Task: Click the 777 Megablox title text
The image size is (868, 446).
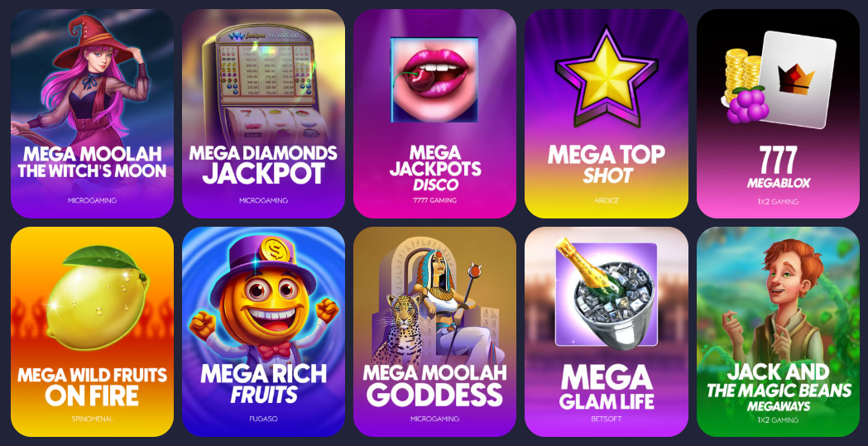Action: [778, 167]
